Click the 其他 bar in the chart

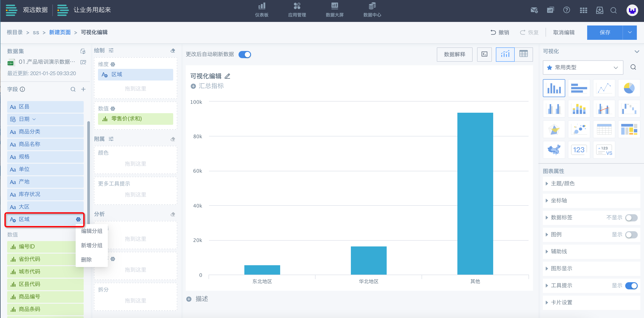(475, 194)
